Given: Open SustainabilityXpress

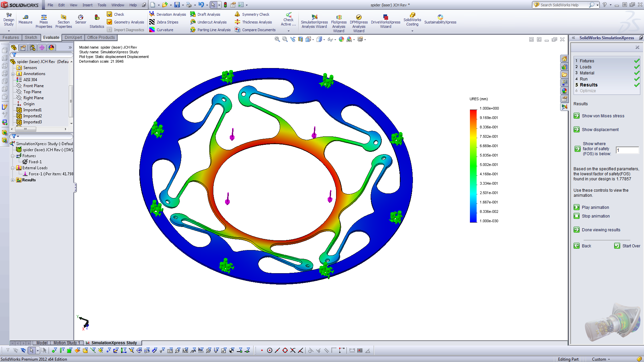Looking at the screenshot, I should coord(440,19).
